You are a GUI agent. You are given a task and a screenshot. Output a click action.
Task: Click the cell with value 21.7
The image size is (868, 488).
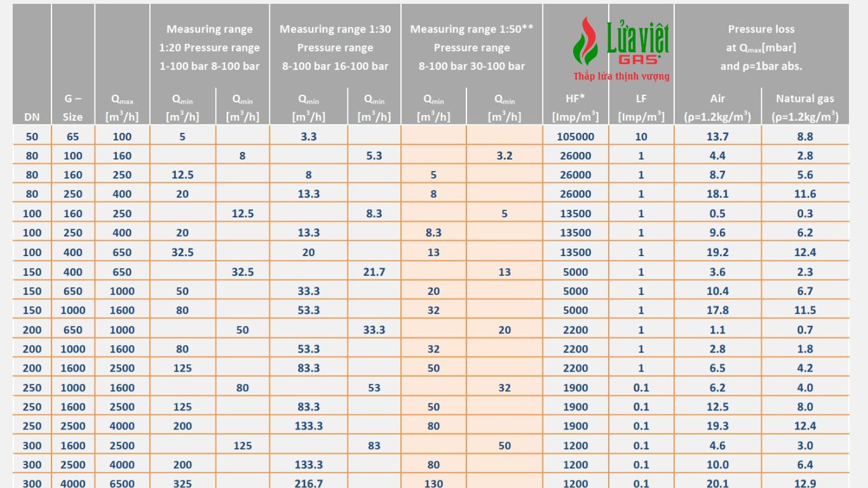click(x=374, y=272)
